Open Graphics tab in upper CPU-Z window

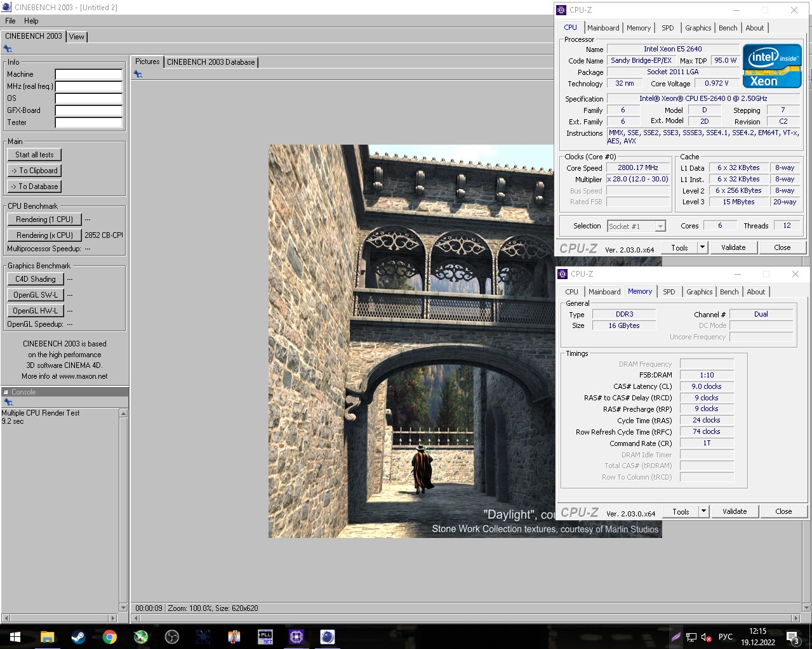(698, 28)
